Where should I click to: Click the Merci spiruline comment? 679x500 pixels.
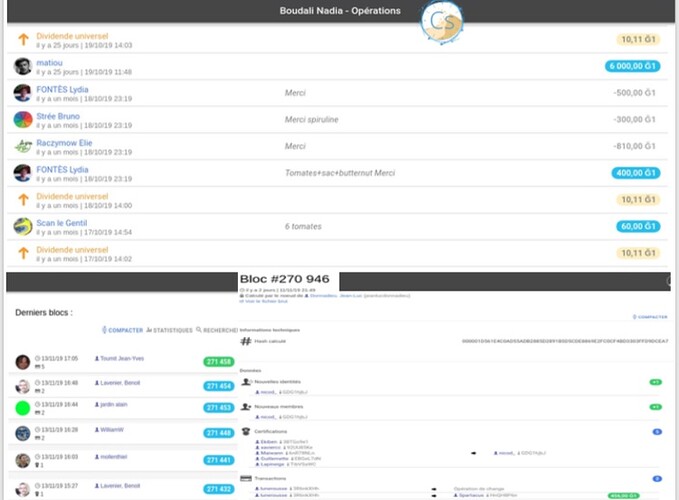click(311, 120)
